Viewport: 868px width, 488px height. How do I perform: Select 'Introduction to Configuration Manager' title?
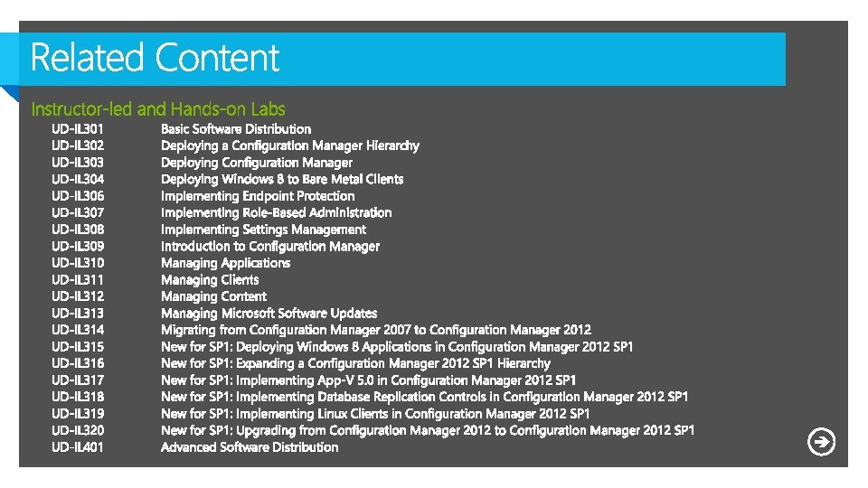[x=270, y=247]
